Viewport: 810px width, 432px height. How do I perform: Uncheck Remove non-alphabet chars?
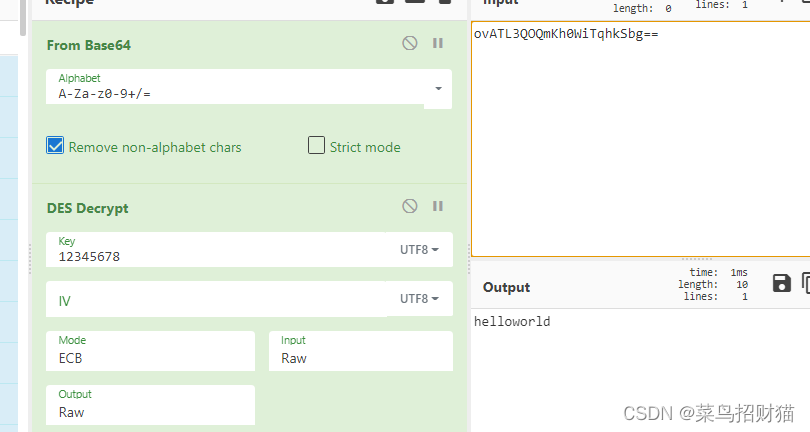coord(55,145)
